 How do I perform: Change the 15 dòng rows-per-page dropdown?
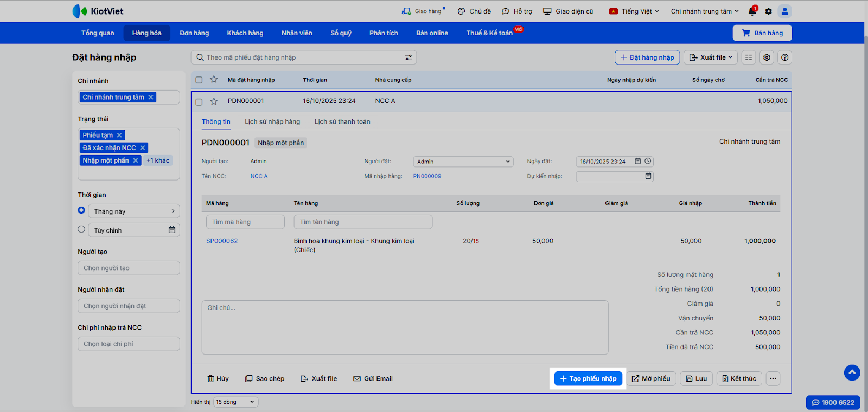pos(235,402)
